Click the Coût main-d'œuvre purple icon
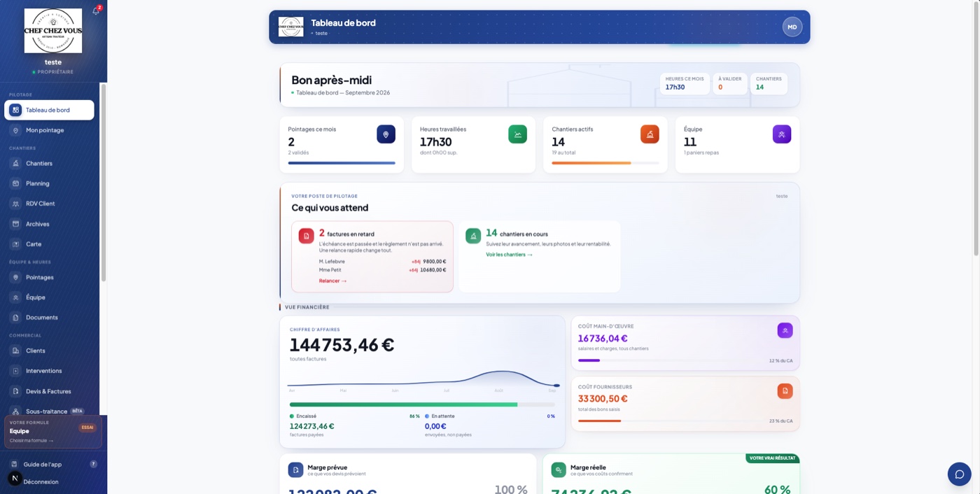The width and height of the screenshot is (980, 494). pos(785,330)
